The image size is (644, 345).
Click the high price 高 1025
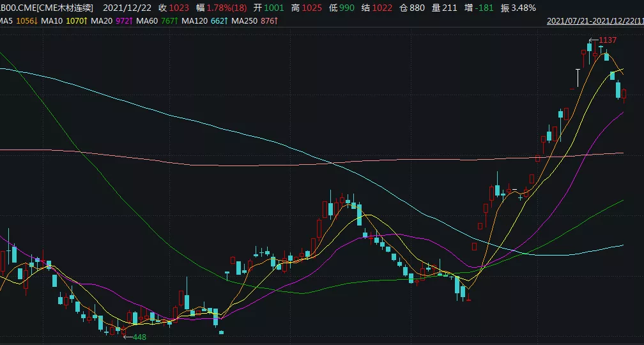(x=307, y=8)
